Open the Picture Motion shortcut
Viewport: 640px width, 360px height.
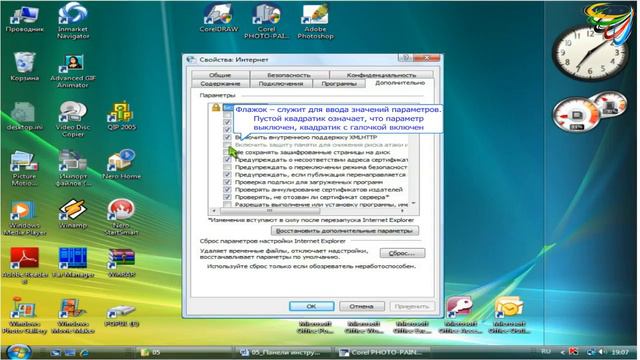pyautogui.click(x=24, y=168)
